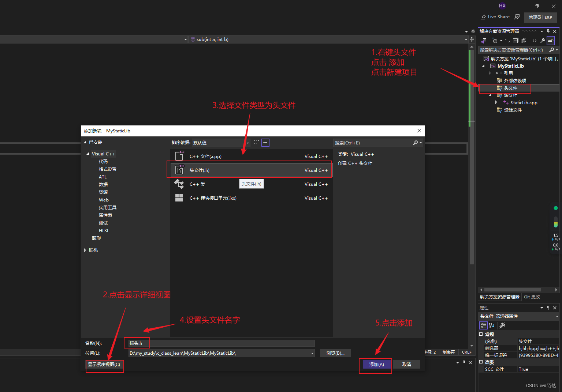Click View Code angle brackets icon
Screen dimensions: 562x392
pyautogui.click(x=535, y=41)
